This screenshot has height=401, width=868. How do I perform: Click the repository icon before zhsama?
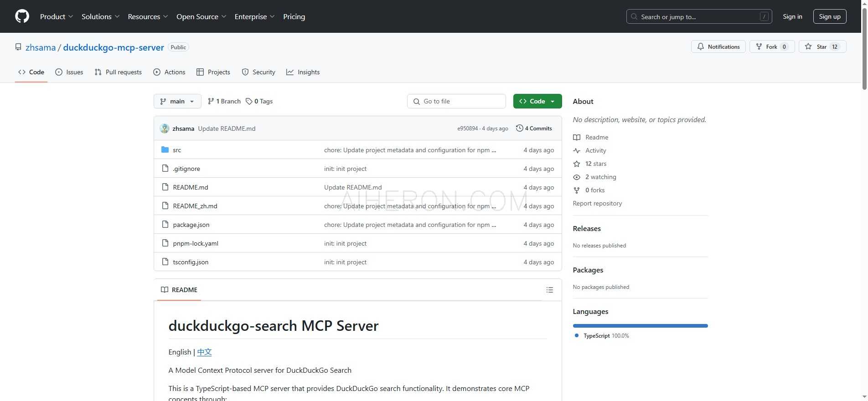(18, 47)
